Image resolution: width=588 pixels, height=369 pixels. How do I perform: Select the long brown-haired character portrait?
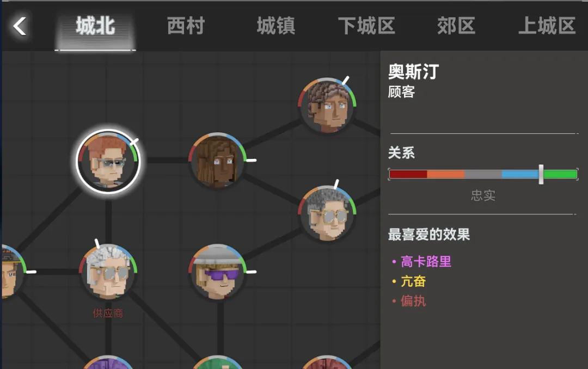click(x=217, y=161)
